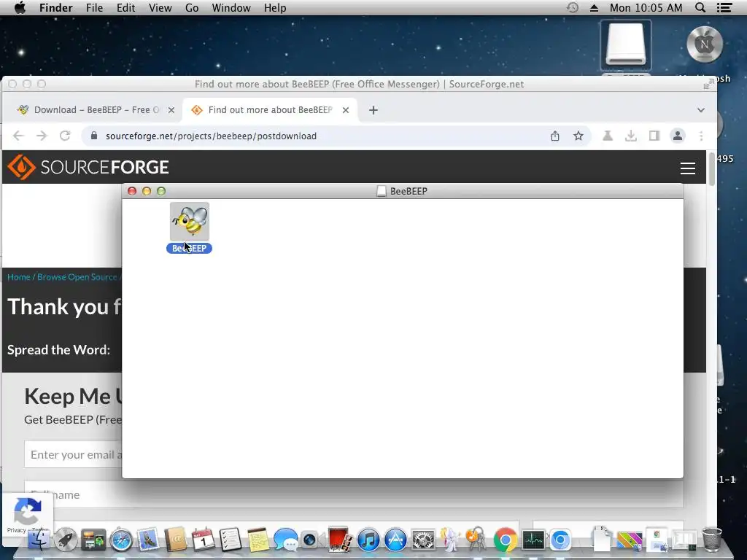Open Messages from the Dock
The image size is (747, 560).
(286, 540)
